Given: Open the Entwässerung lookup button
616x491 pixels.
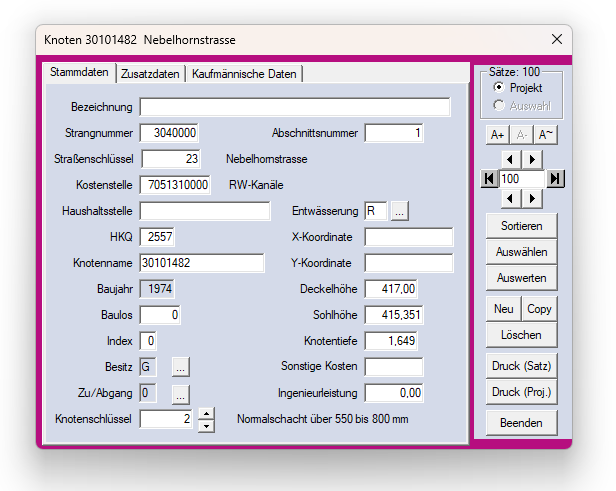Looking at the screenshot, I should (399, 211).
